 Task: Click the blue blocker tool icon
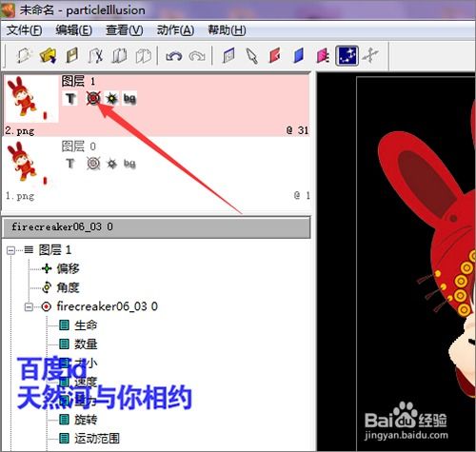[299, 56]
